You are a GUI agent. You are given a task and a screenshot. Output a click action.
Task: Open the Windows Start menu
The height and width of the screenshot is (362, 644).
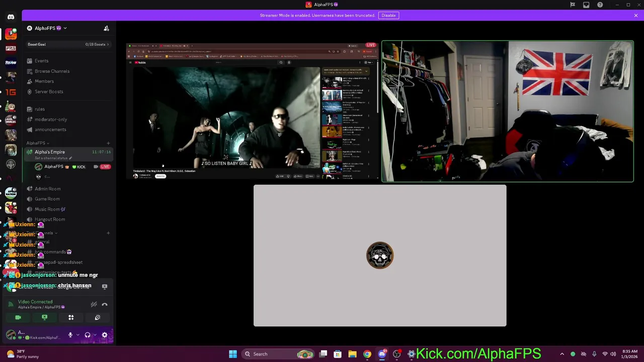(x=233, y=354)
